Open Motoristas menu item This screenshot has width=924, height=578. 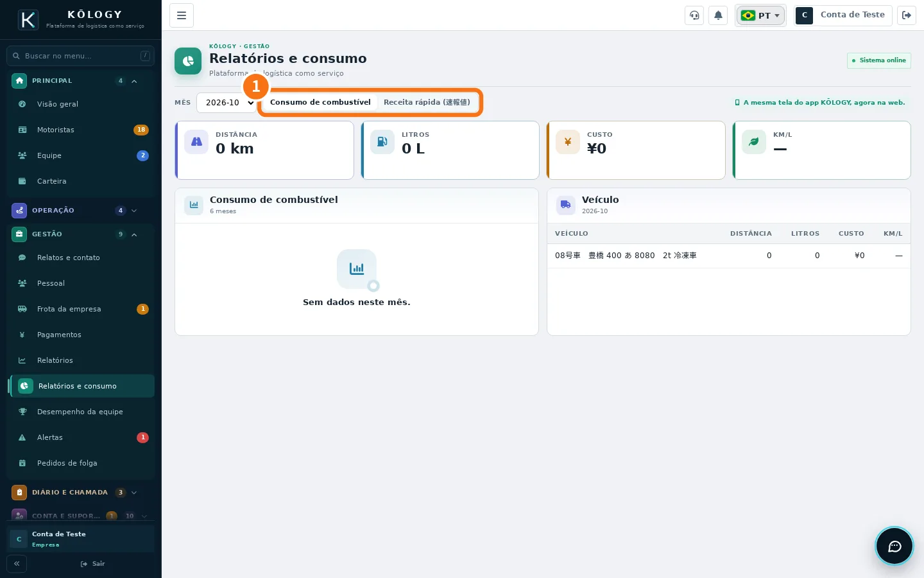click(81, 130)
